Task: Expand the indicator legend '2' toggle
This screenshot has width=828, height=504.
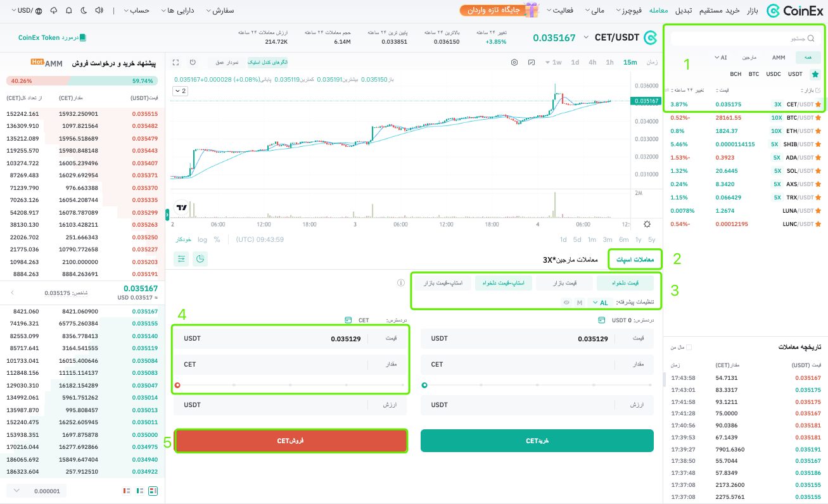Action: pos(180,91)
